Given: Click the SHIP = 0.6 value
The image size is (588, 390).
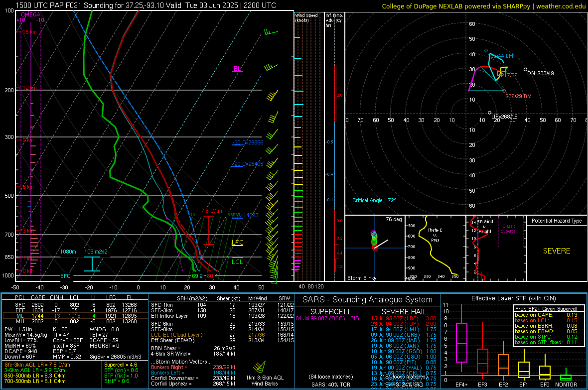Looking at the screenshot, I should 117,381.
